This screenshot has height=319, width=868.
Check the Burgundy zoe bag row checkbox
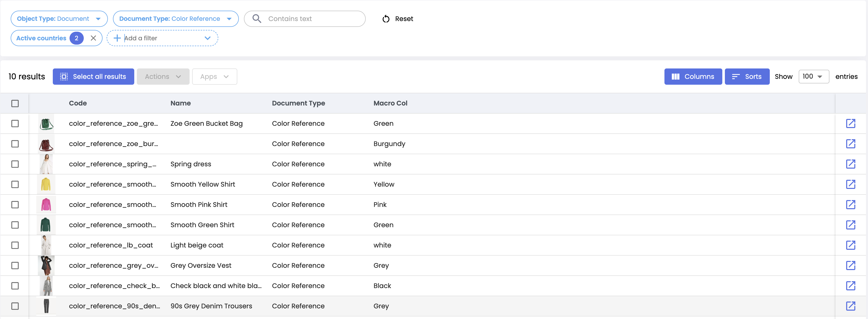[15, 144]
